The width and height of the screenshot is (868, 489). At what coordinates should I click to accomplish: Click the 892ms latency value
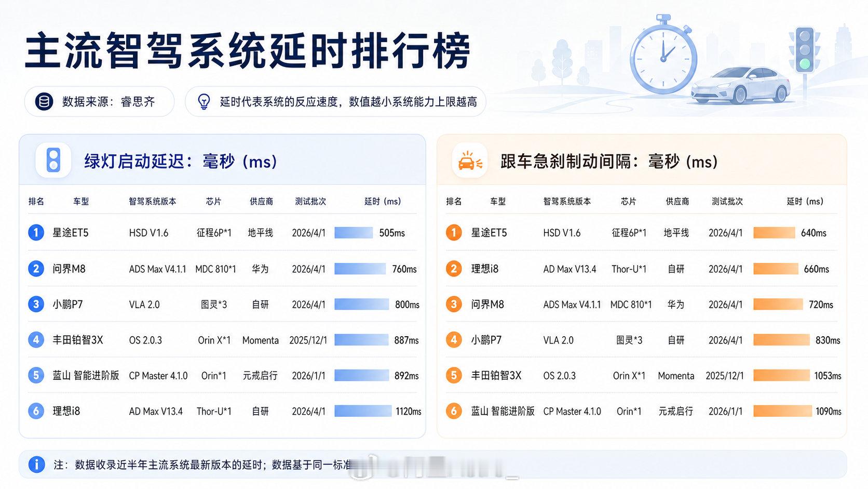[406, 376]
